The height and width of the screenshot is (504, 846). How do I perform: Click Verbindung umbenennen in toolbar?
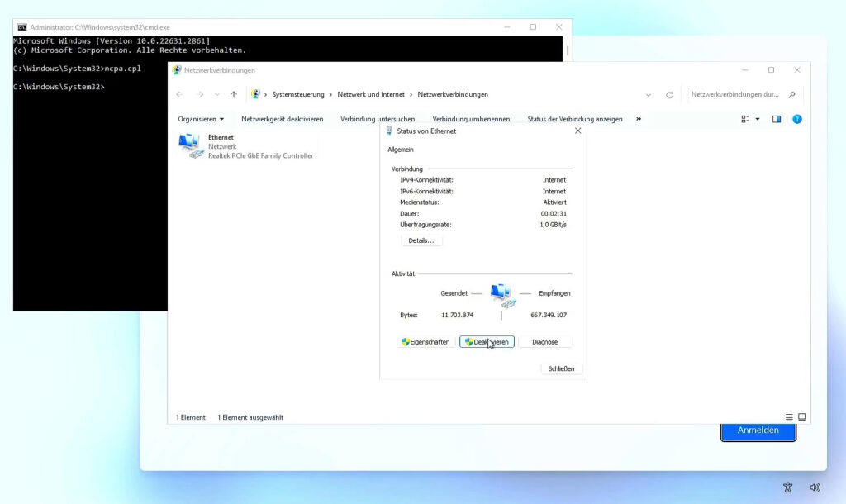[x=471, y=119]
